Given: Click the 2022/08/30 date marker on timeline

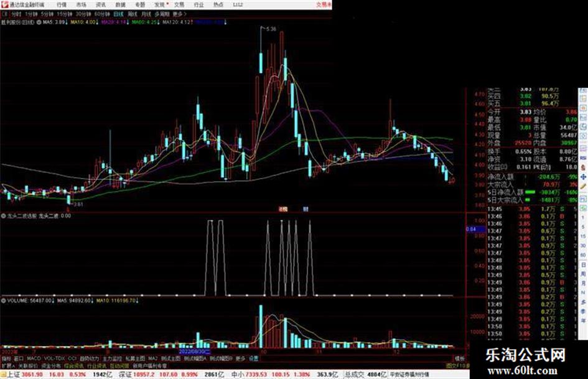Looking at the screenshot, I should [x=195, y=352].
